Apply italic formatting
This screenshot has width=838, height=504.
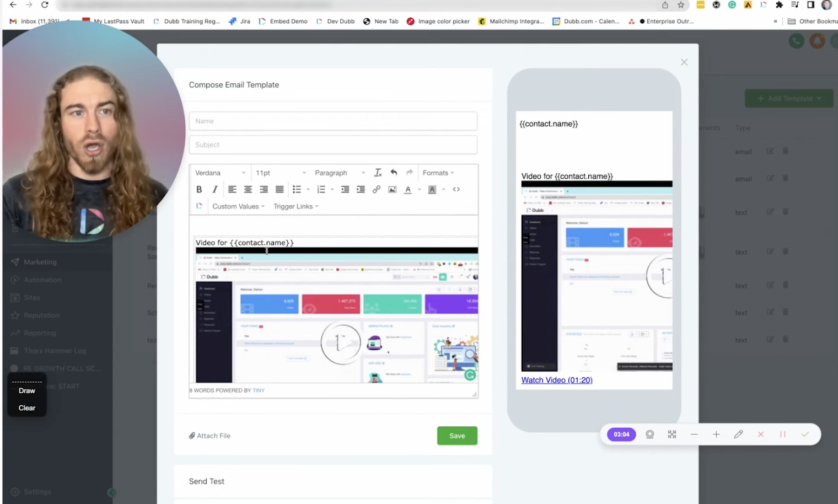point(215,189)
